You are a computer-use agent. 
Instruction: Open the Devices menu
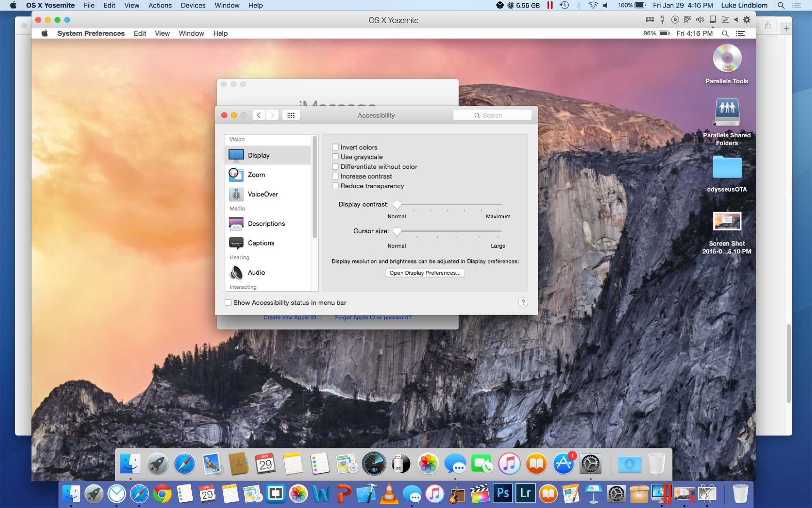[193, 5]
